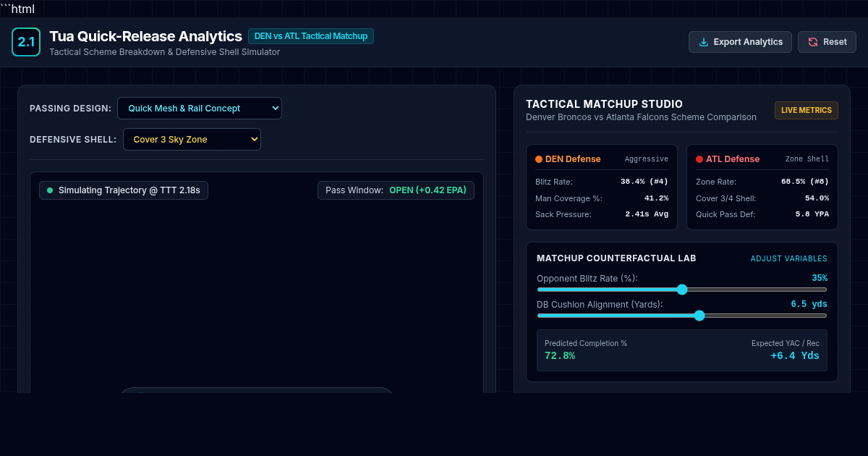Screen dimensions: 868x456
Task: Click the MATCHUP COUNTERFACTUAL LAB heading
Action: (616, 258)
